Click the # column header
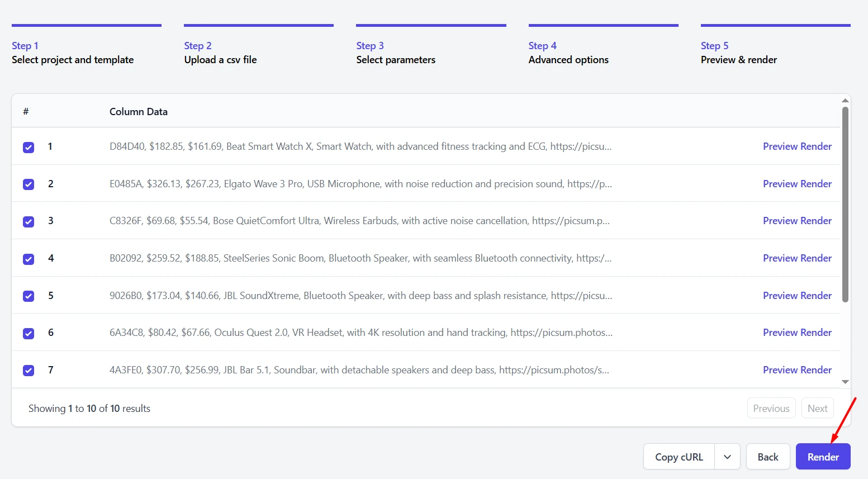The height and width of the screenshot is (479, 868). 26,112
